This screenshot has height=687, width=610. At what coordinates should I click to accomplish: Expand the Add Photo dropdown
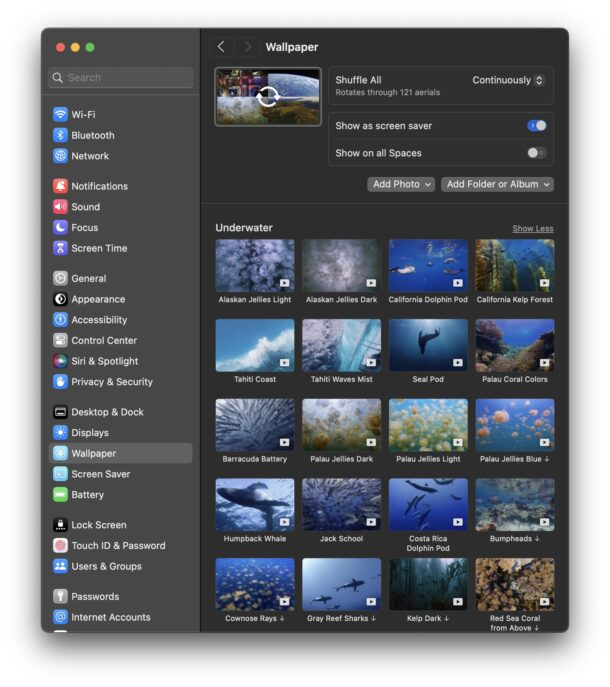(400, 184)
